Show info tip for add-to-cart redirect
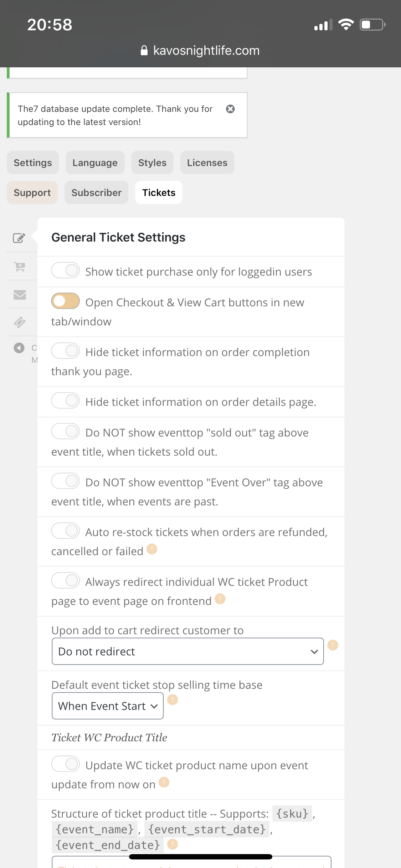This screenshot has height=868, width=401. tap(333, 645)
